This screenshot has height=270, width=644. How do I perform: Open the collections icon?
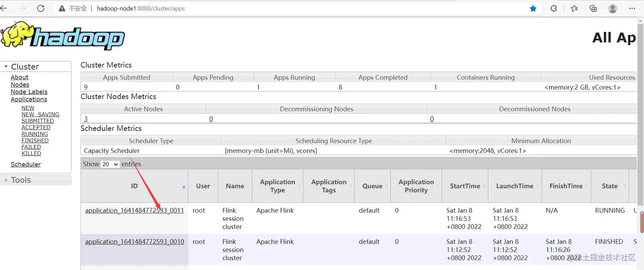click(593, 9)
